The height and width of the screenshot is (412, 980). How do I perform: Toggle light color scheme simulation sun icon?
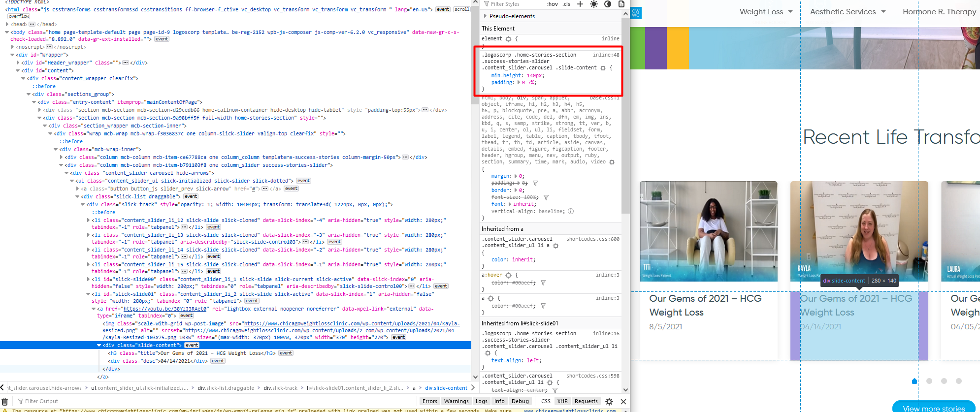tap(594, 4)
